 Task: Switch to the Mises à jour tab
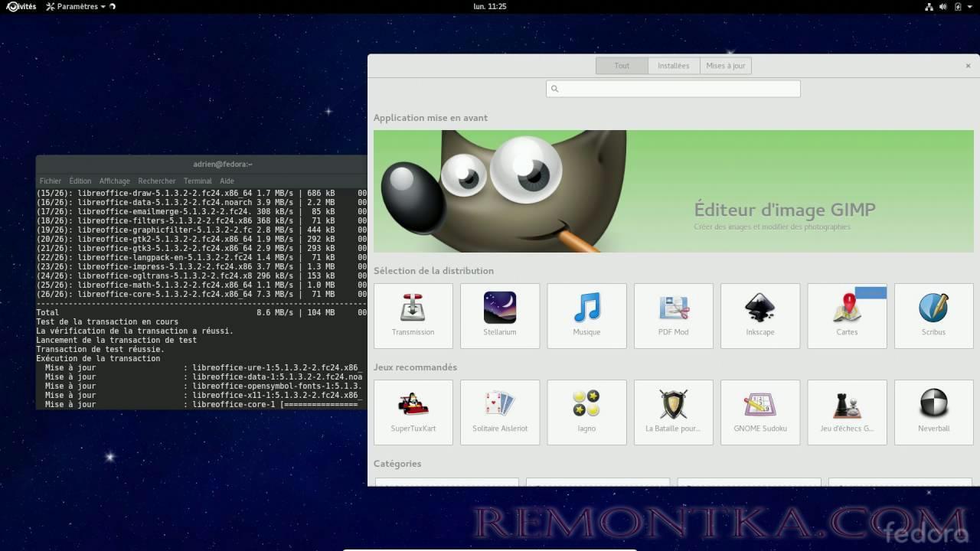[x=726, y=66]
